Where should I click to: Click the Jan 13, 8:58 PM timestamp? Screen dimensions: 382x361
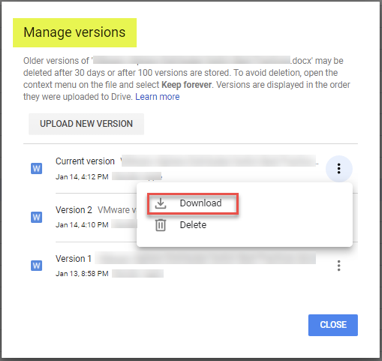coord(82,274)
